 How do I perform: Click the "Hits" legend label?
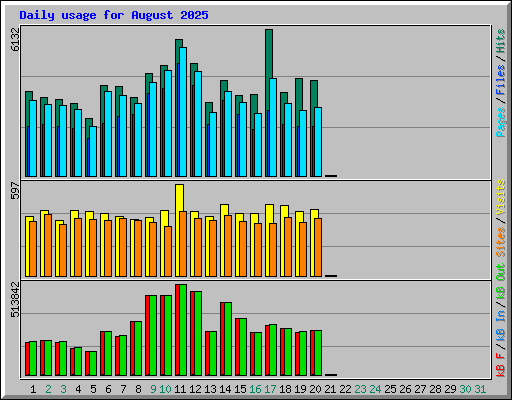(x=501, y=41)
